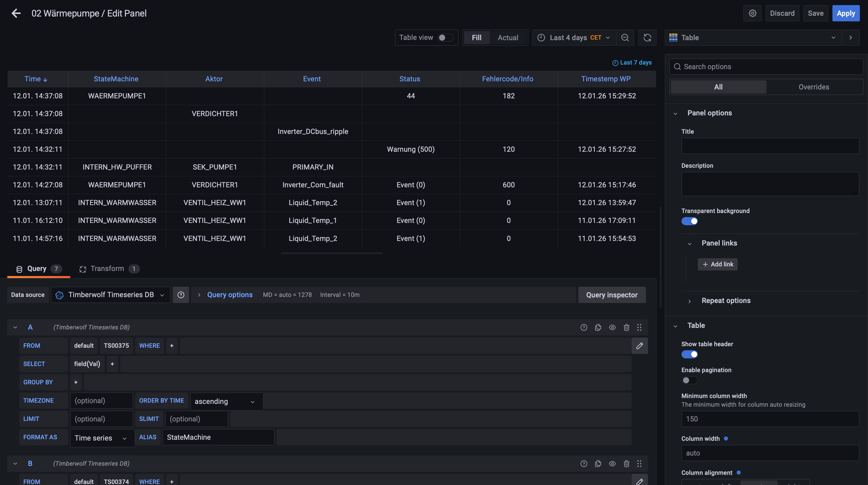Viewport: 868px width, 485px height.
Task: Duplicate query A with copy icon
Action: coord(598,327)
